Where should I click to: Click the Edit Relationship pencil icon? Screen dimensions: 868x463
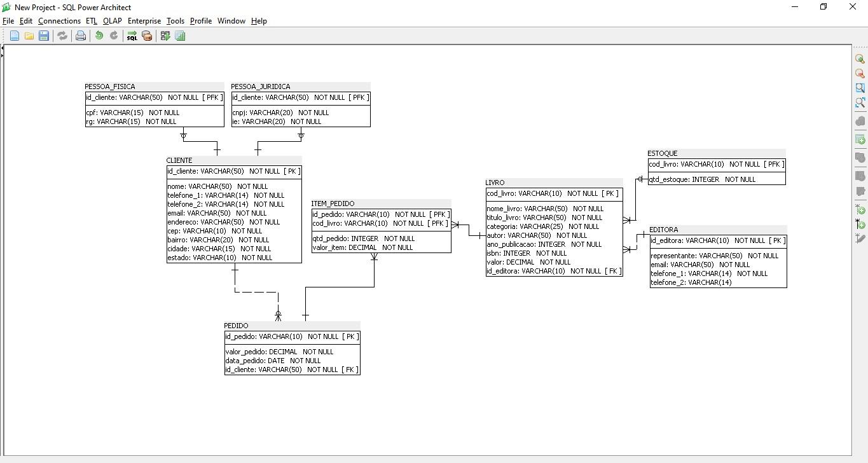pos(860,238)
